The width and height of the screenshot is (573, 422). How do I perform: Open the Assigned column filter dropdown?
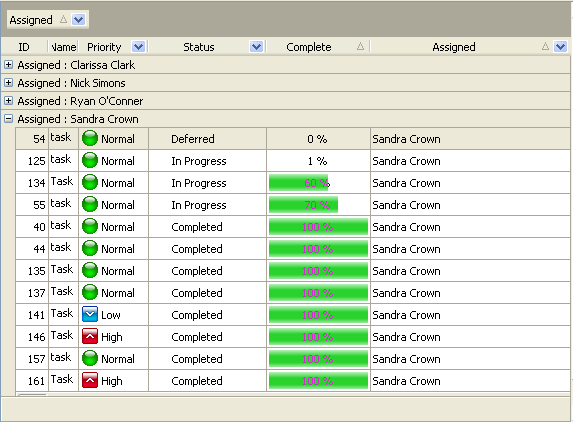coord(561,47)
